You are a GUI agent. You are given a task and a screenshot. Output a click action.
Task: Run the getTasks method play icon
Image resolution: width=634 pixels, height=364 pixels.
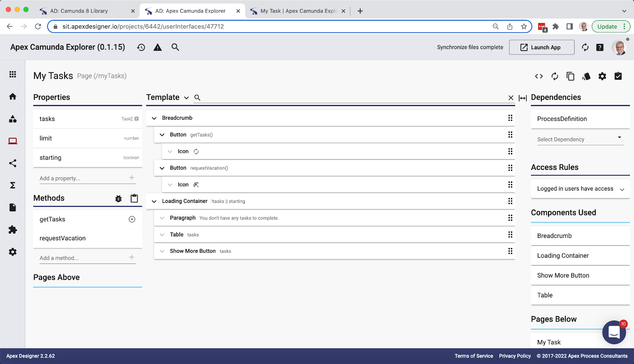[132, 219]
